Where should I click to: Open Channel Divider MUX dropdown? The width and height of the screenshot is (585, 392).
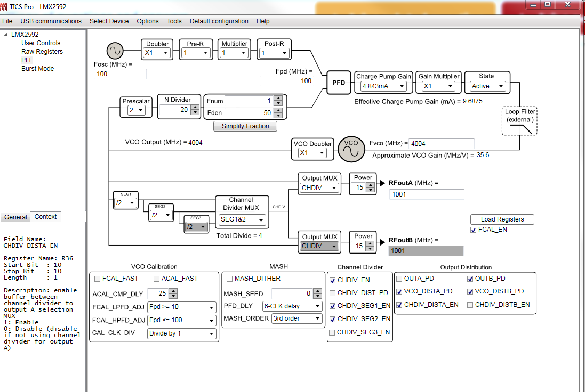[242, 219]
